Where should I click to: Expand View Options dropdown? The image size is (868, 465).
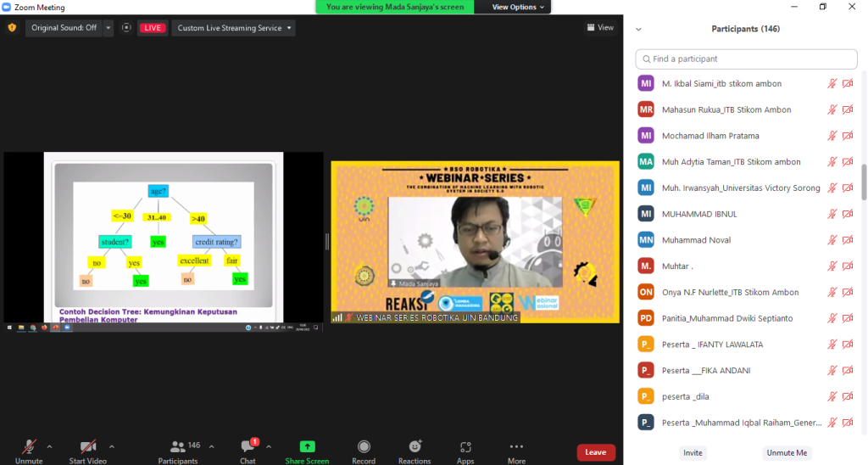point(519,7)
